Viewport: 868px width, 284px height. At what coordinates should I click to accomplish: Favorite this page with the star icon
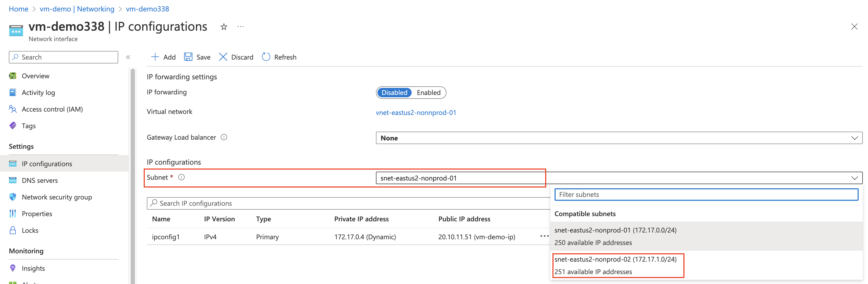[224, 27]
